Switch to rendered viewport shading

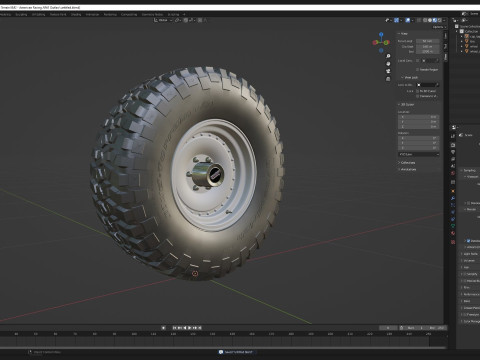[x=439, y=20]
